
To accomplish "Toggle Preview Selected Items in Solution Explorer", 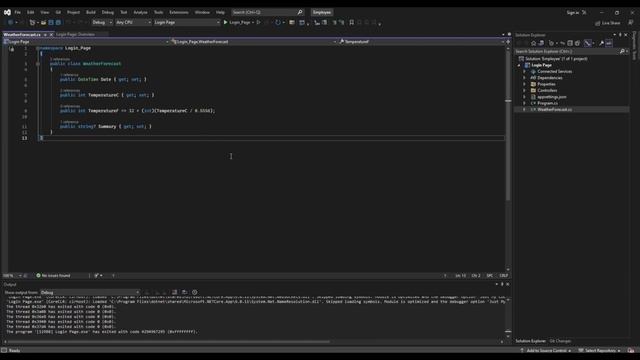I will tap(609, 43).
